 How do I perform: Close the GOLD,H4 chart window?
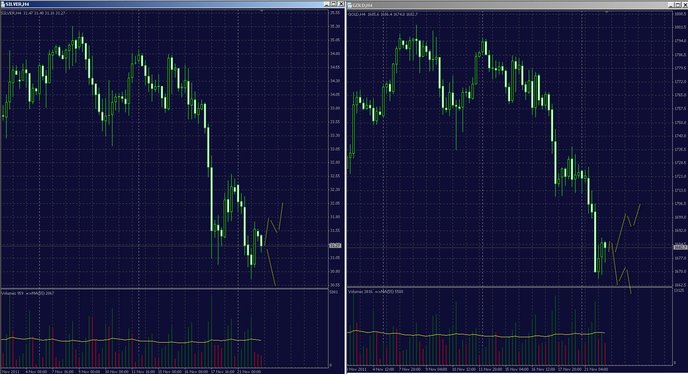coord(685,5)
